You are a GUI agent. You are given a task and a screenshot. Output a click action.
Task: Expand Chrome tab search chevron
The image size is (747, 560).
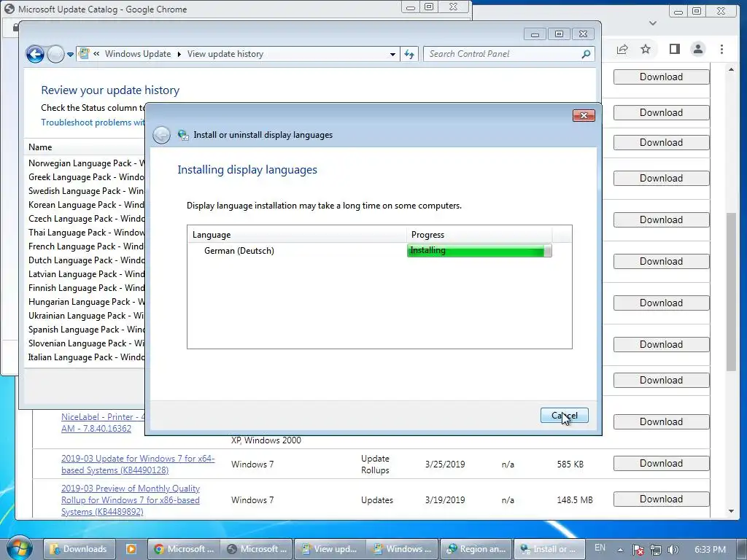tap(653, 23)
